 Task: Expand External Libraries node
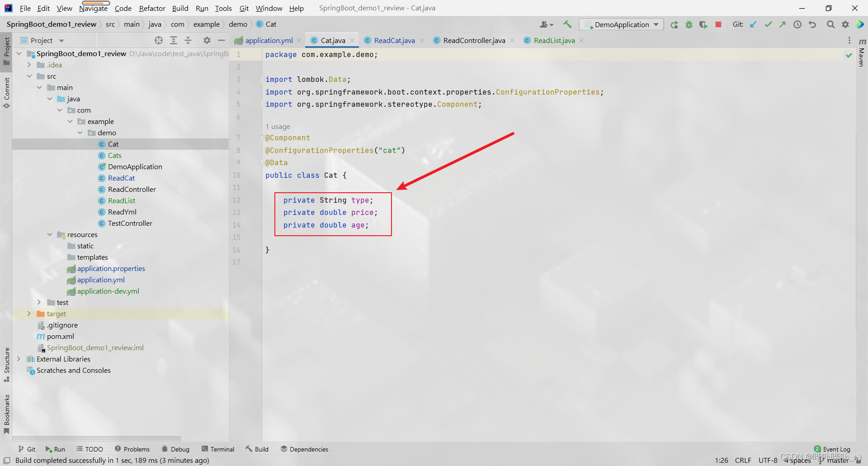19,359
